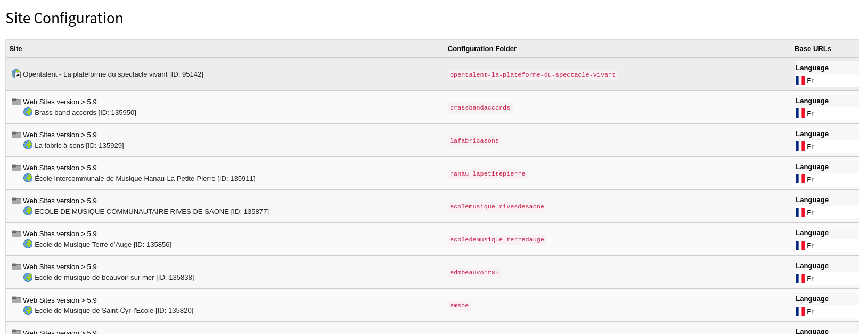868x334 pixels.
Task: Click the globe icon beside La fabric à sons
Action: [x=28, y=145]
